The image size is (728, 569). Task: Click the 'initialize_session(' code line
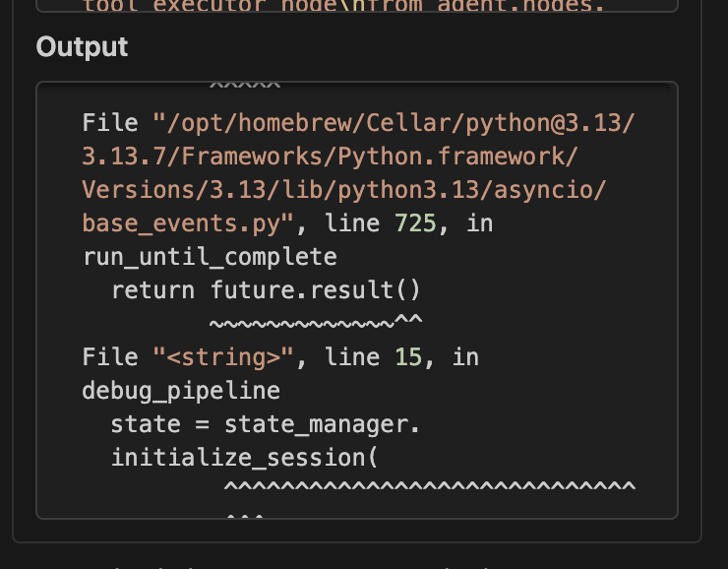click(x=245, y=458)
